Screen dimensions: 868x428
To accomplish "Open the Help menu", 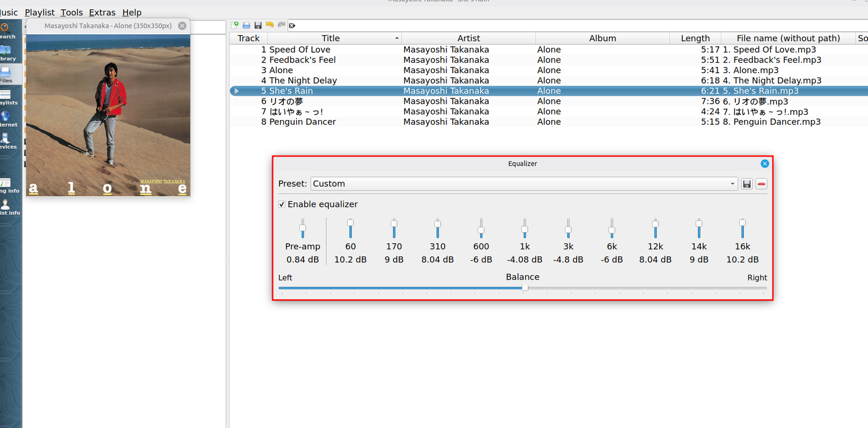I will (x=132, y=12).
